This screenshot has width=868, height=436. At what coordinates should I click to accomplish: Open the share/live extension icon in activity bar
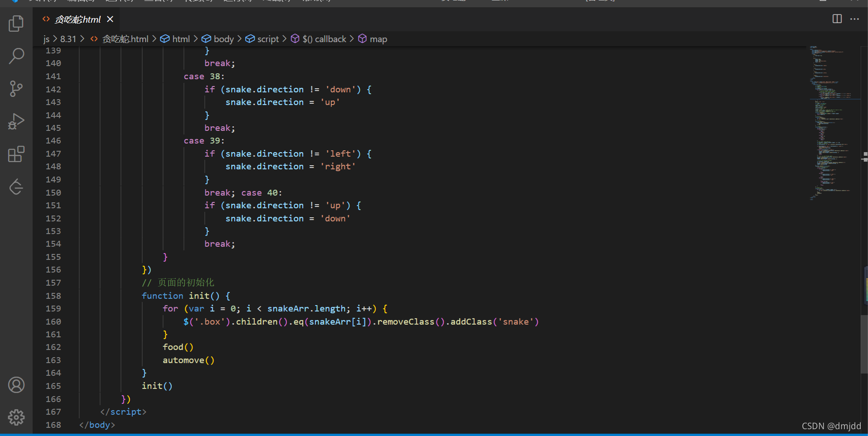16,187
